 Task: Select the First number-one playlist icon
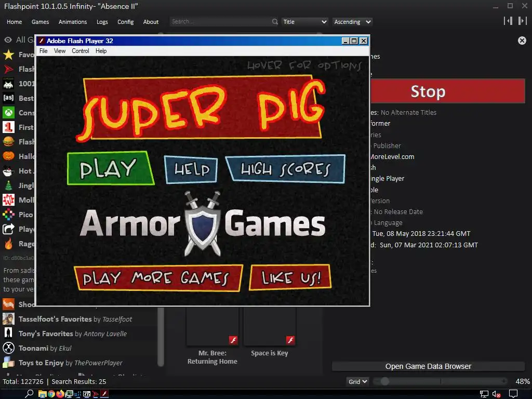point(8,127)
